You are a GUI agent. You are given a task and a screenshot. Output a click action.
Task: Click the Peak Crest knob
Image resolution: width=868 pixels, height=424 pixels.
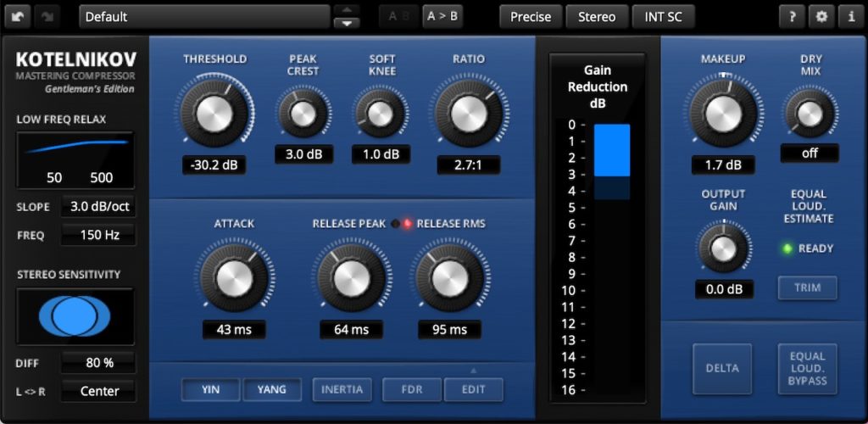(x=303, y=114)
